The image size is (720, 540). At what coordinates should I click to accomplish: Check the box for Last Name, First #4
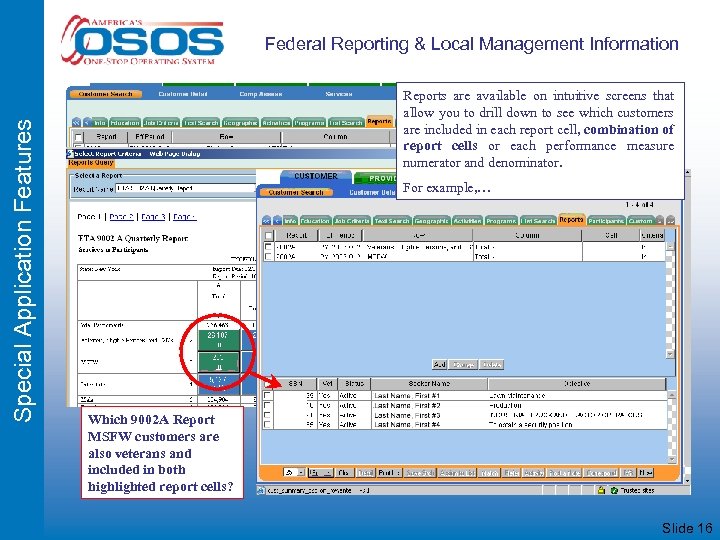point(267,425)
